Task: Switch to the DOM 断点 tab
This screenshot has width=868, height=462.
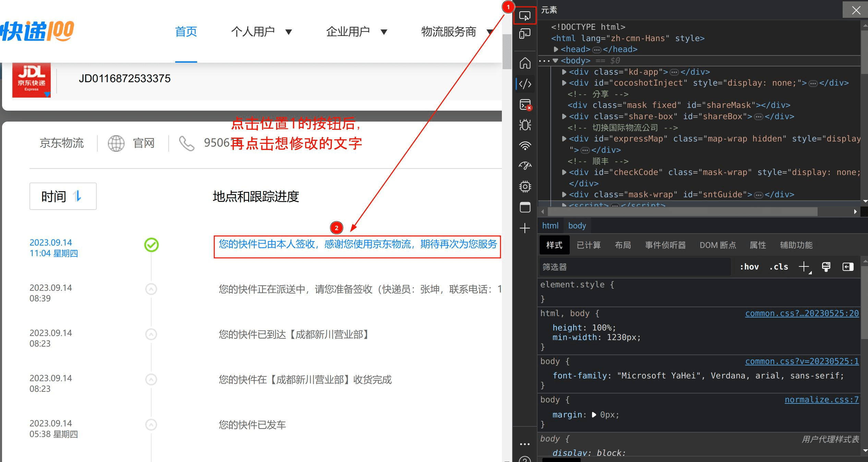Action: coord(718,245)
